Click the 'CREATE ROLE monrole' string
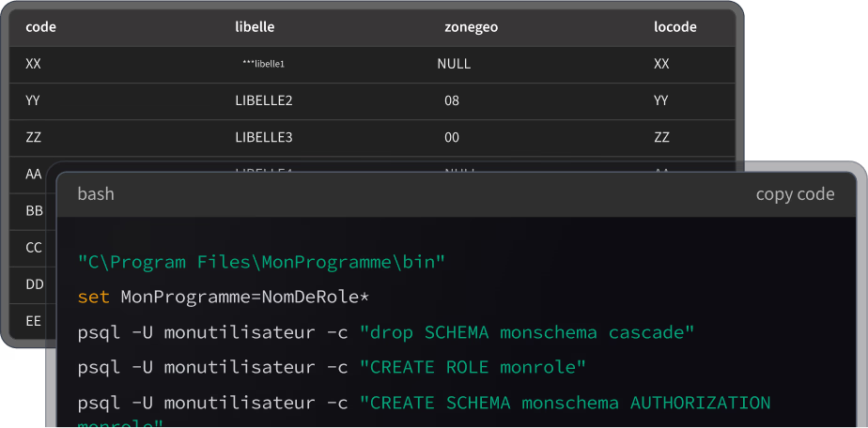 (x=473, y=367)
